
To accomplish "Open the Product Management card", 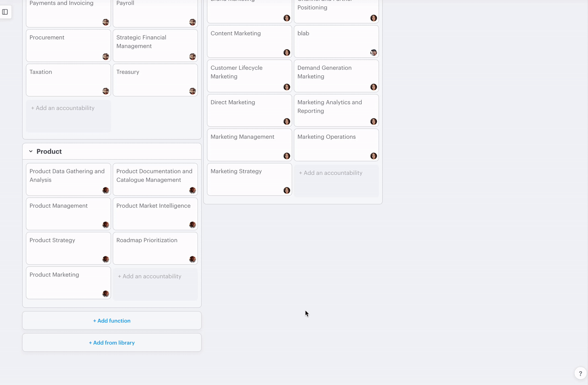I will (x=64, y=213).
